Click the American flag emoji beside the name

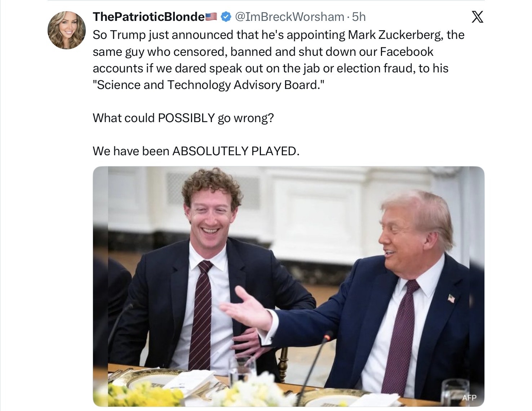[x=211, y=17]
